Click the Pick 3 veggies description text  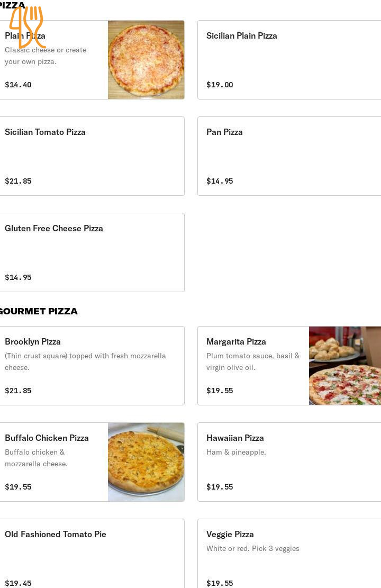tap(253, 548)
